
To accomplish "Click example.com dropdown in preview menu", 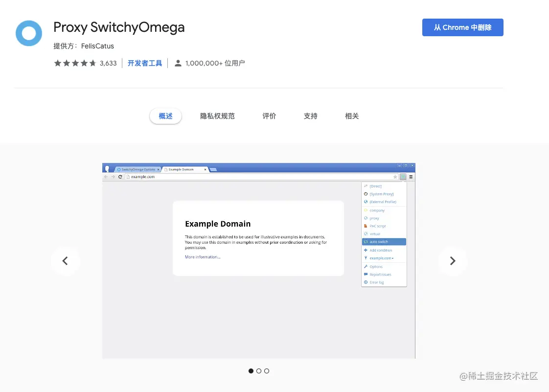I will [381, 258].
